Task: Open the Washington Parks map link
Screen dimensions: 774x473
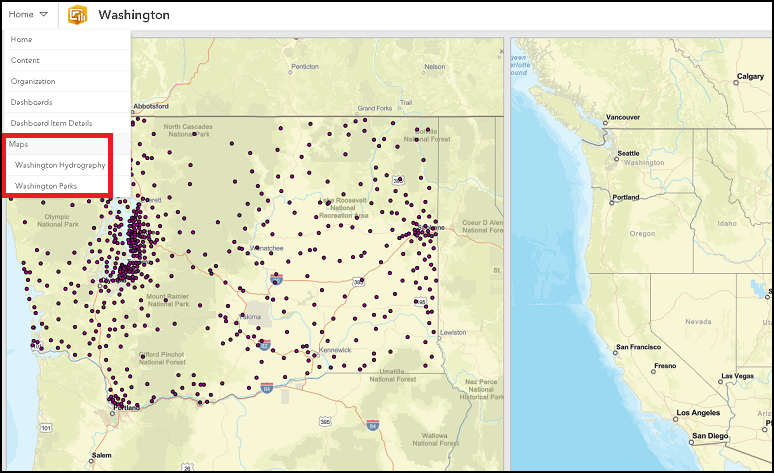Action: click(46, 186)
